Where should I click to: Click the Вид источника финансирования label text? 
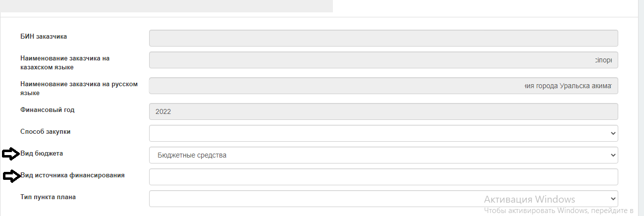click(x=72, y=175)
